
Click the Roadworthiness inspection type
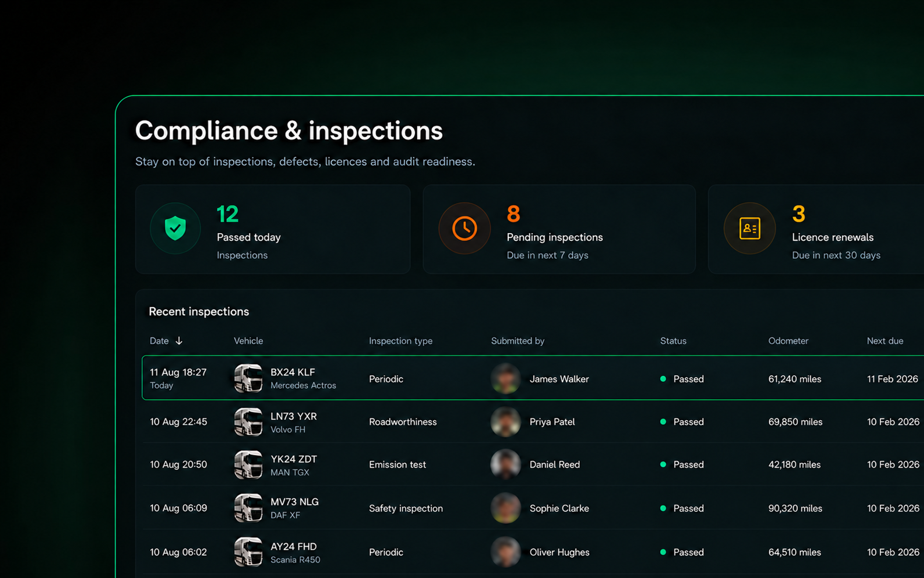point(403,422)
